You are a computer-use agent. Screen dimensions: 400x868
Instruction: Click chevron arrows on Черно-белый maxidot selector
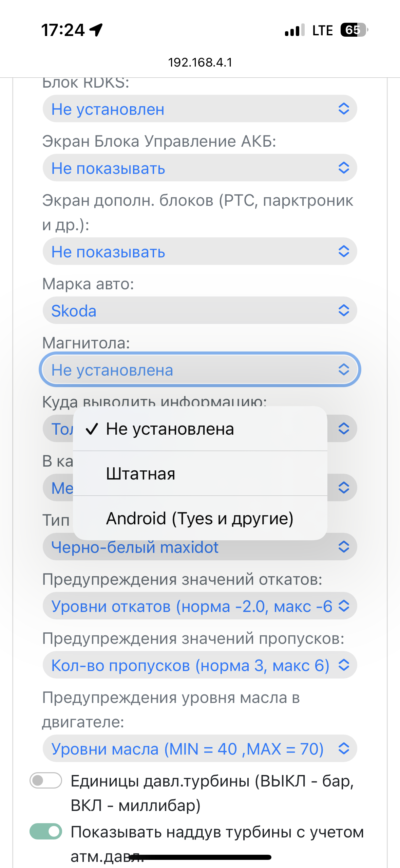[x=344, y=546]
